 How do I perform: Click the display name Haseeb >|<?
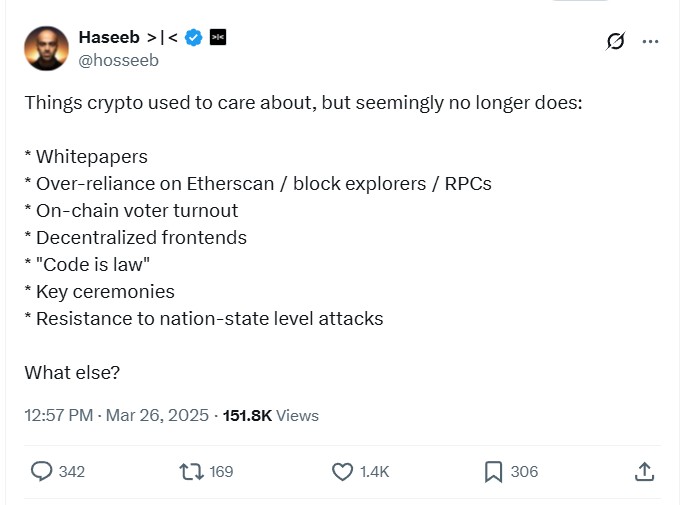coord(128,38)
